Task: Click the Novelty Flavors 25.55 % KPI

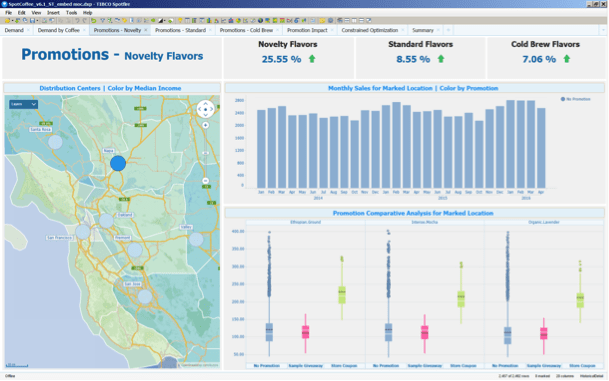Action: [288, 59]
